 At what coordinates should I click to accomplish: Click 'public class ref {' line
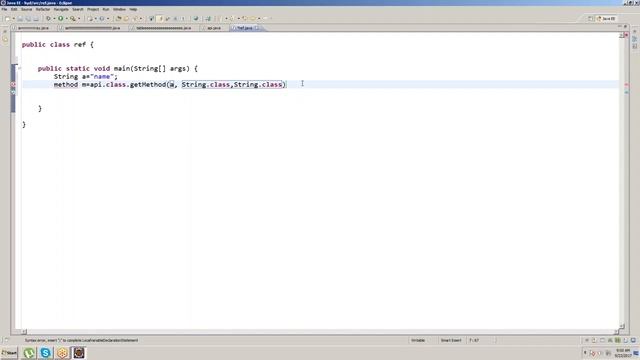tap(58, 44)
